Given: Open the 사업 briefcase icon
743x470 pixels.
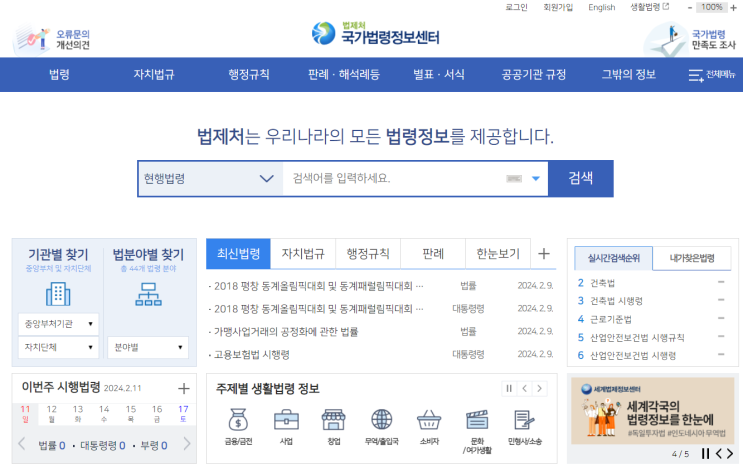Looking at the screenshot, I should tap(286, 420).
